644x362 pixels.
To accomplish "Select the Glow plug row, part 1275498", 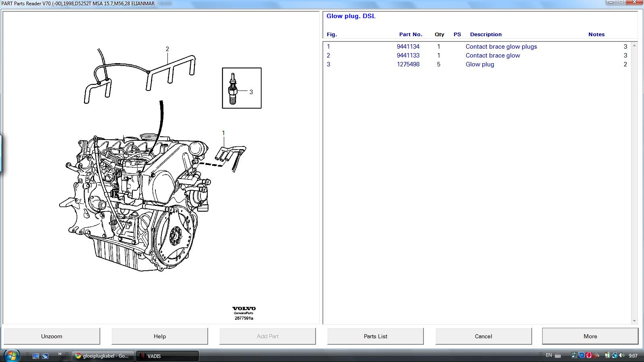I will [479, 64].
